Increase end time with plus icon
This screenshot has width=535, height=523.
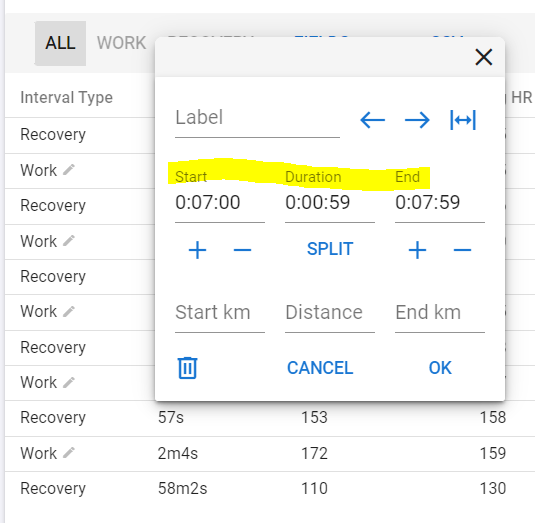[417, 250]
